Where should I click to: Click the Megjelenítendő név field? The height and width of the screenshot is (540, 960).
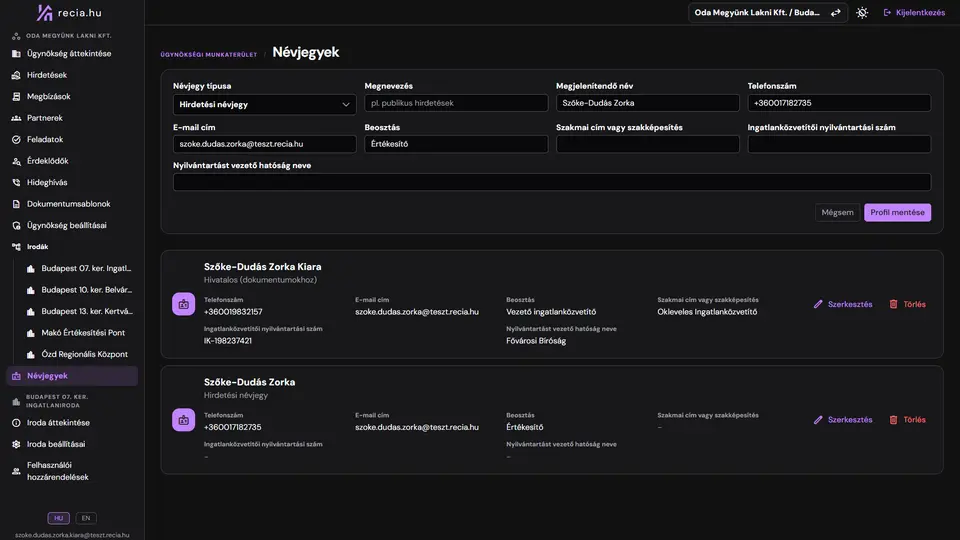[648, 103]
